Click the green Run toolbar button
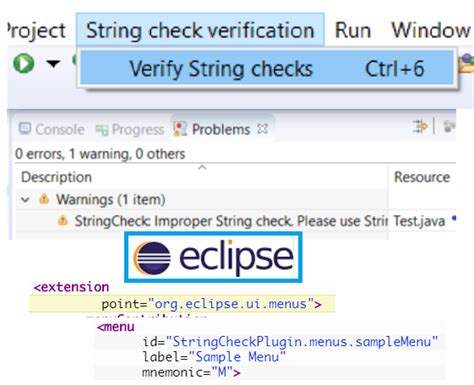Screen dimensions: 474x385 pyautogui.click(x=24, y=63)
